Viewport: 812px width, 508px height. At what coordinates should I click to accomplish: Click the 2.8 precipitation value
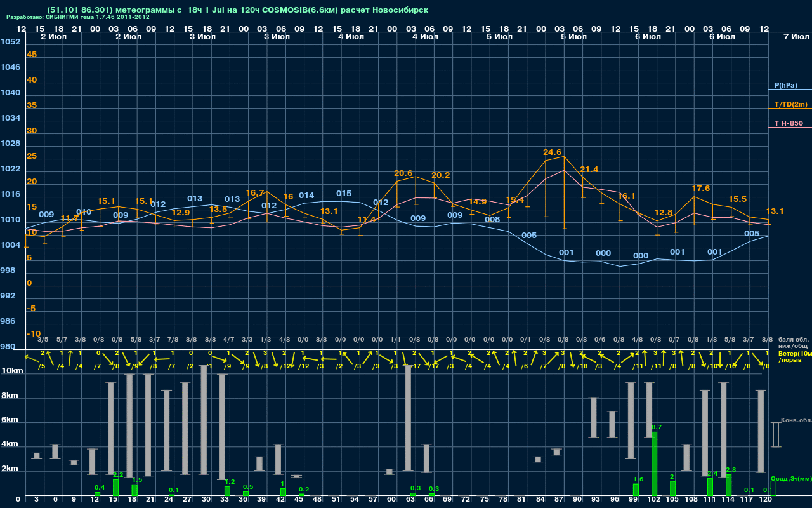731,470
